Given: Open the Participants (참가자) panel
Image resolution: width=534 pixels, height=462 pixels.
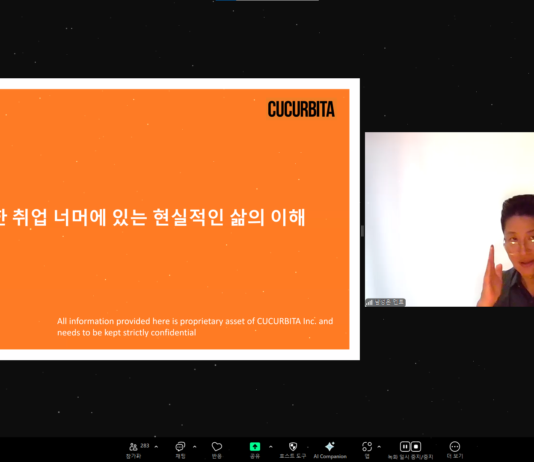Looking at the screenshot, I should click(134, 450).
